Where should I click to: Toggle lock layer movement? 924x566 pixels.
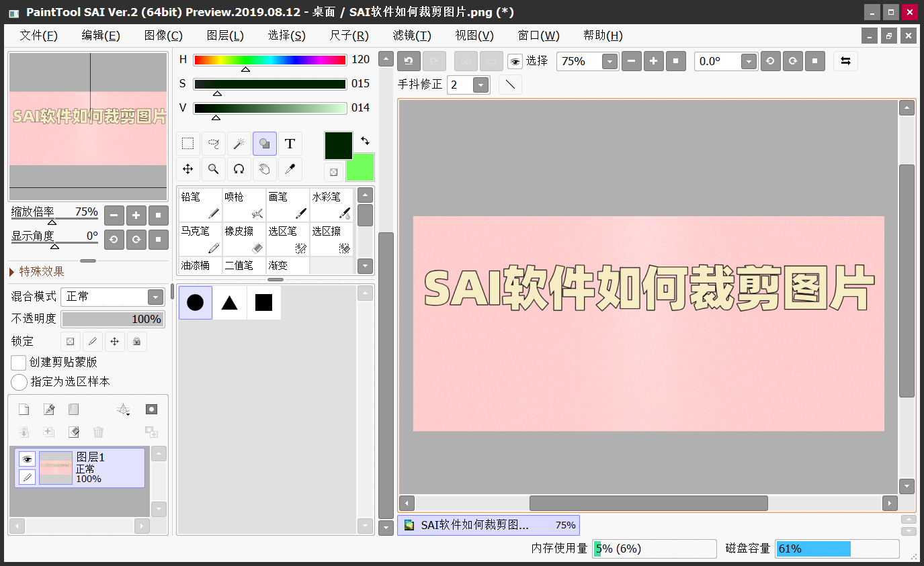coord(115,341)
